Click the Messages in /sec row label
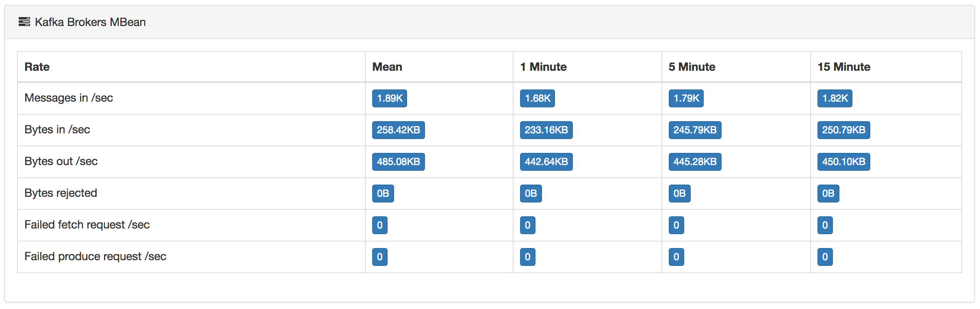This screenshot has width=980, height=309. point(69,98)
